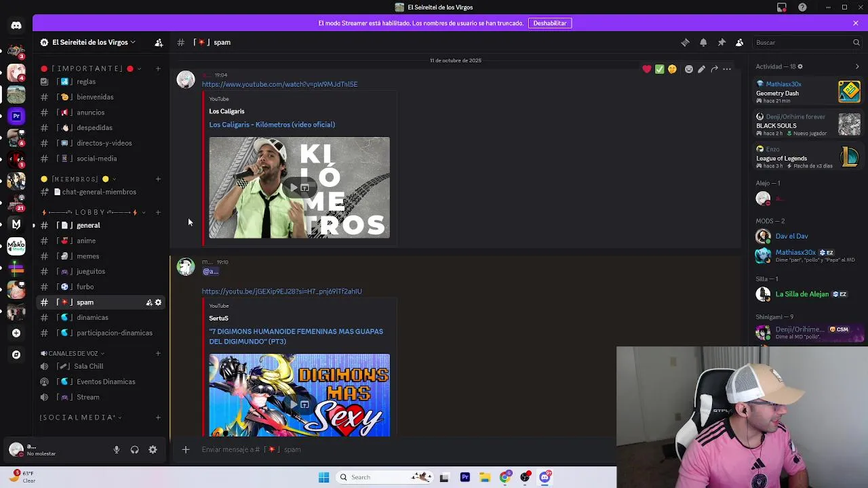Open the invite people icon beside server name
868x488 pixels.
(159, 42)
